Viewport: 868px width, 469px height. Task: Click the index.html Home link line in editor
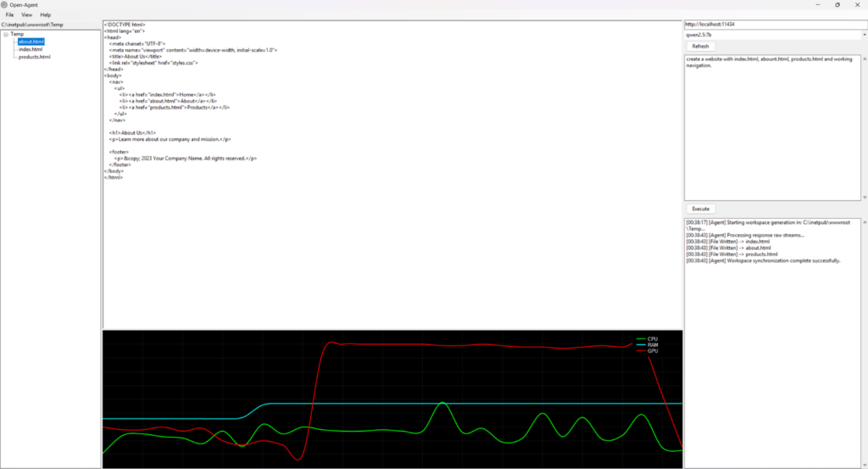pos(167,95)
